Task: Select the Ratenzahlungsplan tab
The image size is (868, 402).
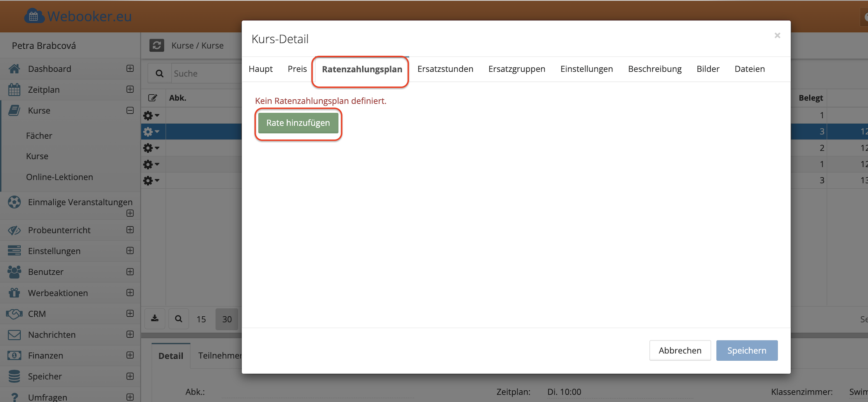Action: pyautogui.click(x=362, y=69)
